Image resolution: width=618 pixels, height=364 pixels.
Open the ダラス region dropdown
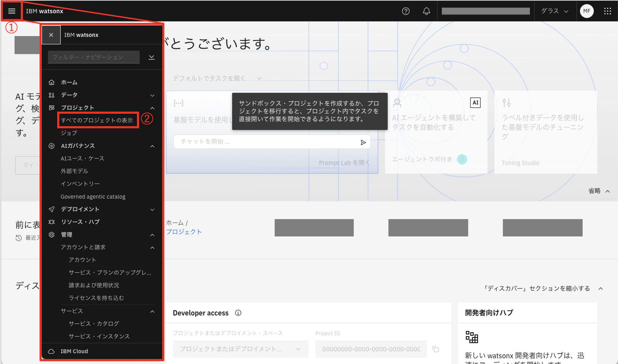(555, 11)
